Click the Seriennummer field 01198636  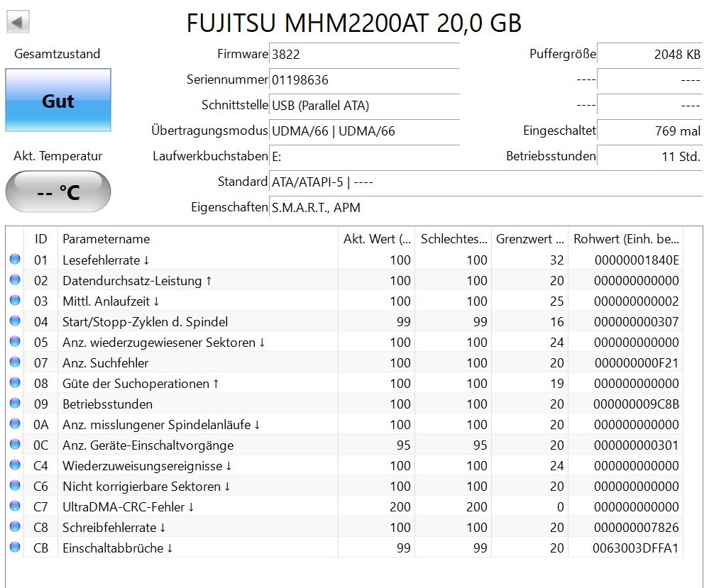(365, 80)
